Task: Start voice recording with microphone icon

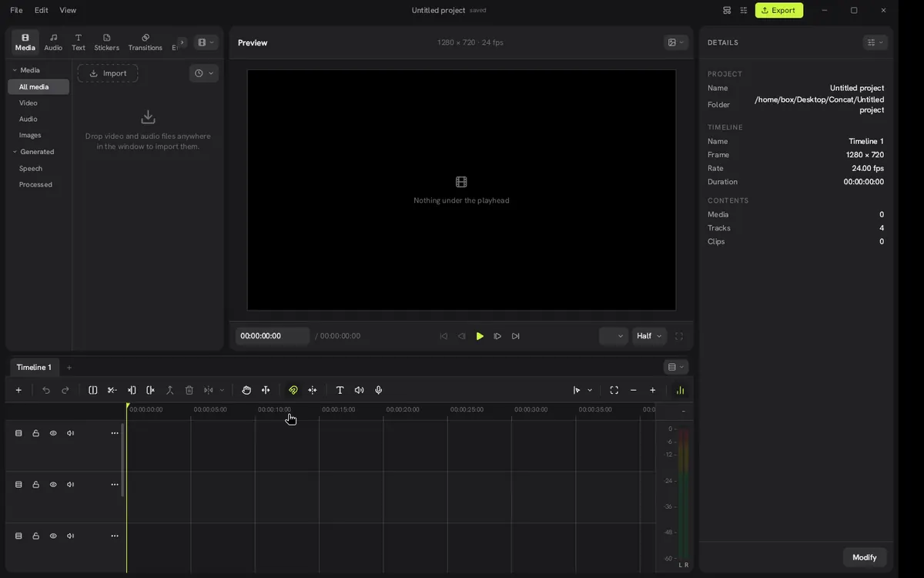Action: point(379,390)
